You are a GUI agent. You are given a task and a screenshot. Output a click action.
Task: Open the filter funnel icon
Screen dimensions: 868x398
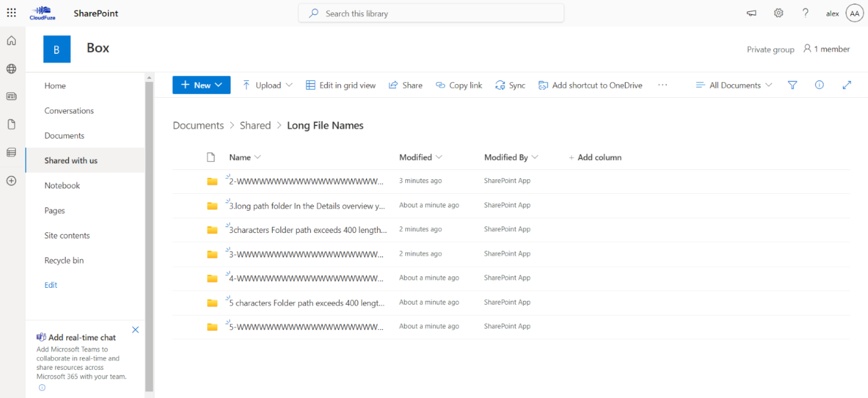click(x=792, y=85)
